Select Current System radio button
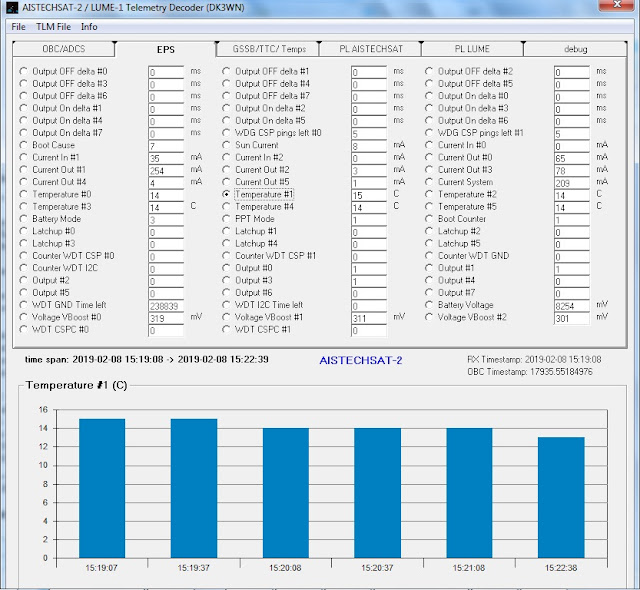Image resolution: width=640 pixels, height=590 pixels. coord(429,182)
